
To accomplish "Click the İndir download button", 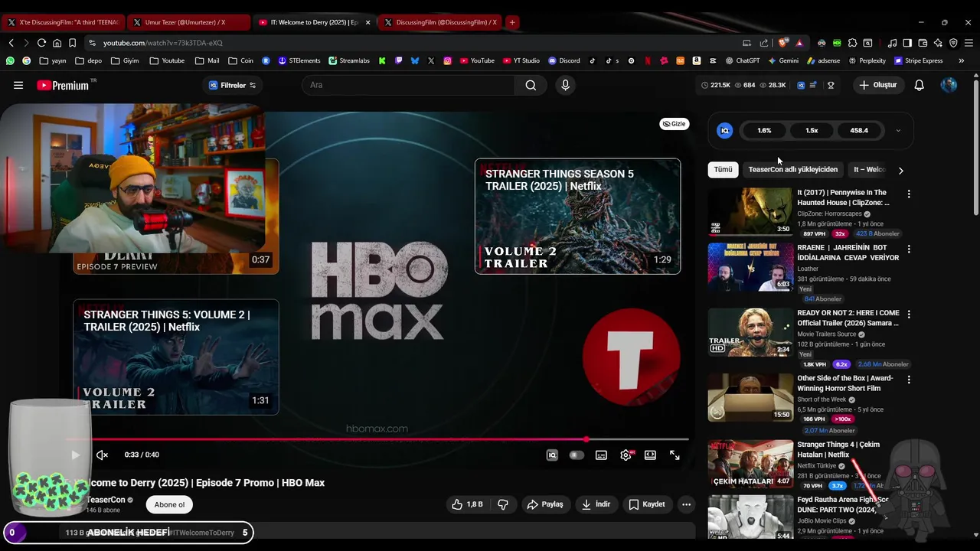I will 596,504.
